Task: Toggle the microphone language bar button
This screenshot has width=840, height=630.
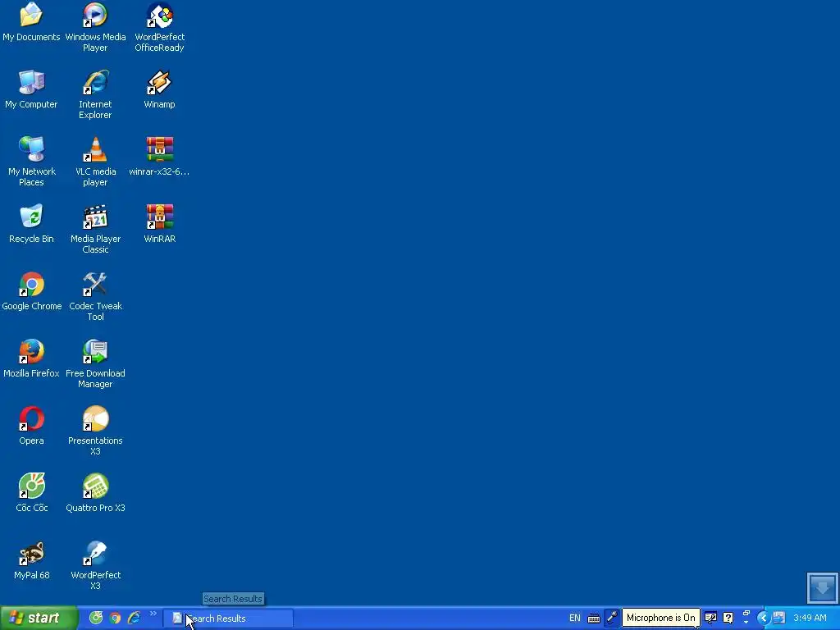Action: [612, 618]
